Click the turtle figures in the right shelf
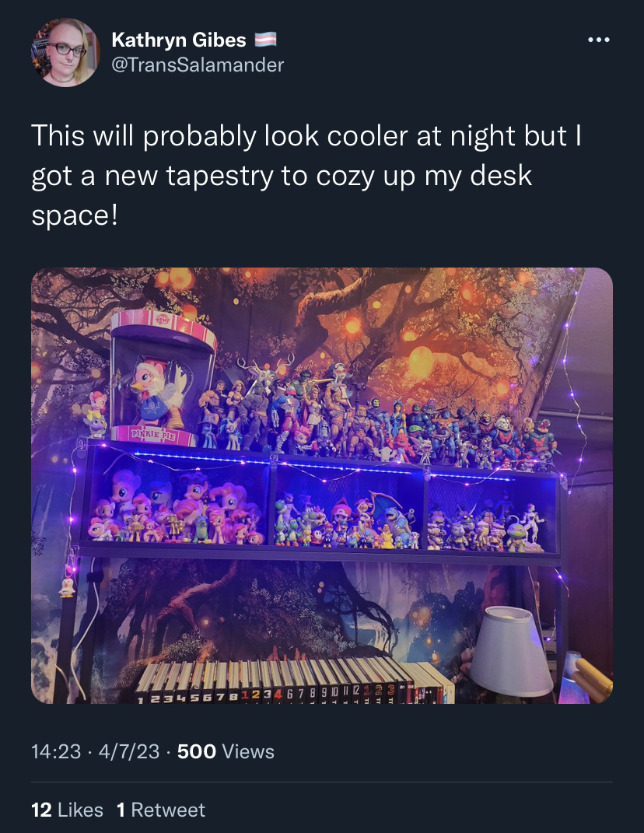This screenshot has width=644, height=833. [x=486, y=526]
